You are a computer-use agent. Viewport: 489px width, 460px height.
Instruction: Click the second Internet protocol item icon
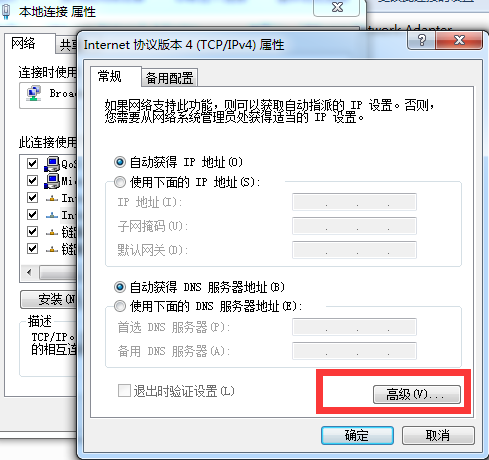click(x=52, y=215)
